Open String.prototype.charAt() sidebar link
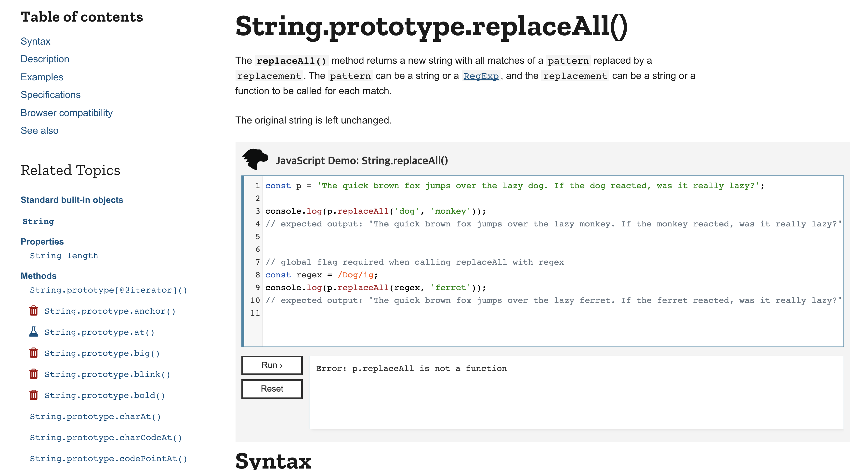Screen dimensions: 868x470 [x=95, y=417]
